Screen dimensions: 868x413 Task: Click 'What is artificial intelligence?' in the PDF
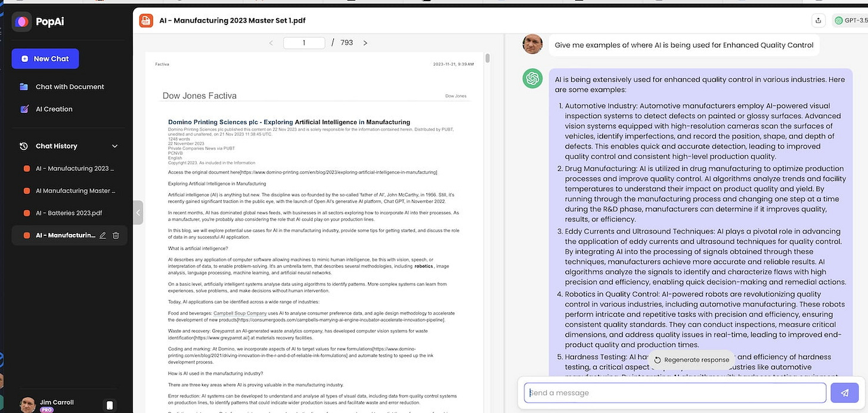[198, 248]
